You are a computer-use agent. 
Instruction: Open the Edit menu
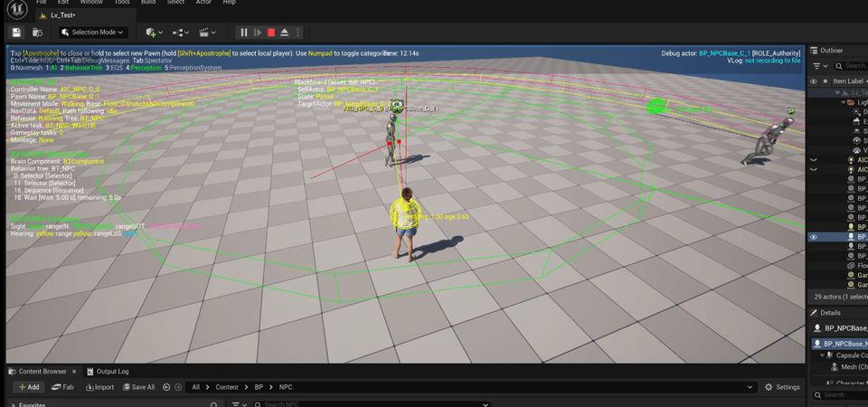(x=64, y=2)
